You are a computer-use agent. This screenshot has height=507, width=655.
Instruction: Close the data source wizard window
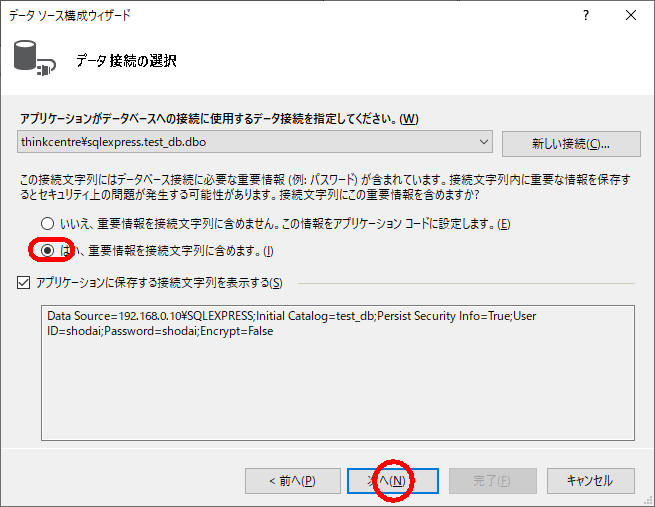[630, 15]
